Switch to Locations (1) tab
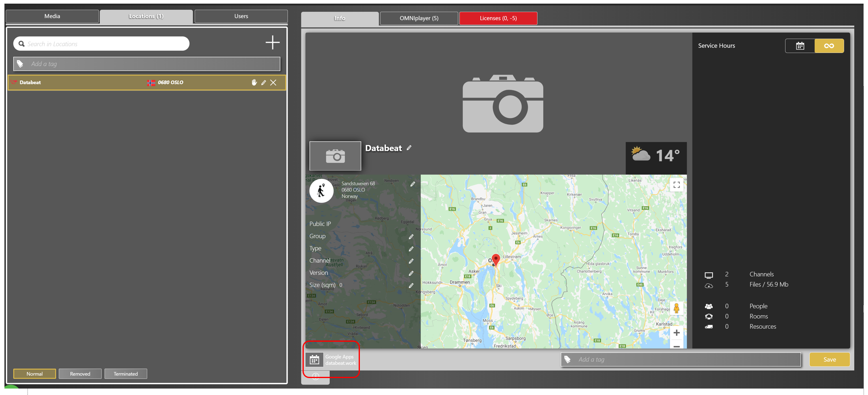868x395 pixels. point(146,16)
